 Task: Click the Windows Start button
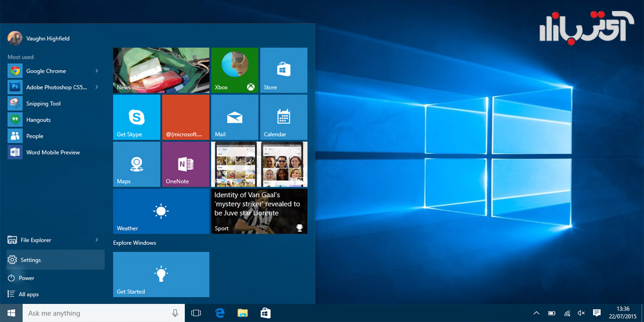11,313
